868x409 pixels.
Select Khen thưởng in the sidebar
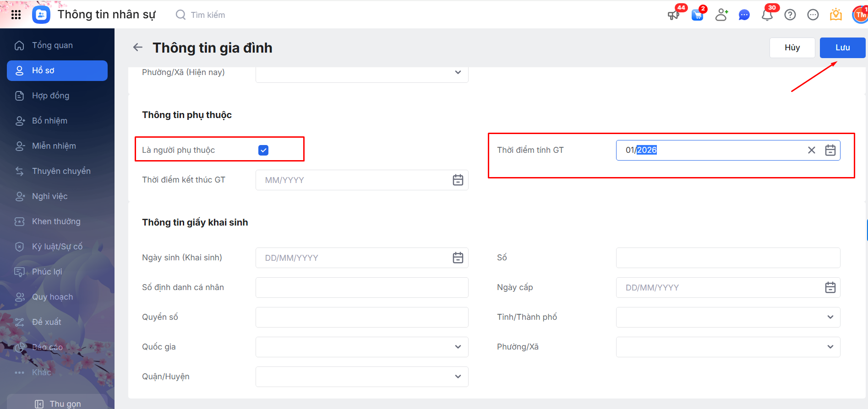pos(56,221)
